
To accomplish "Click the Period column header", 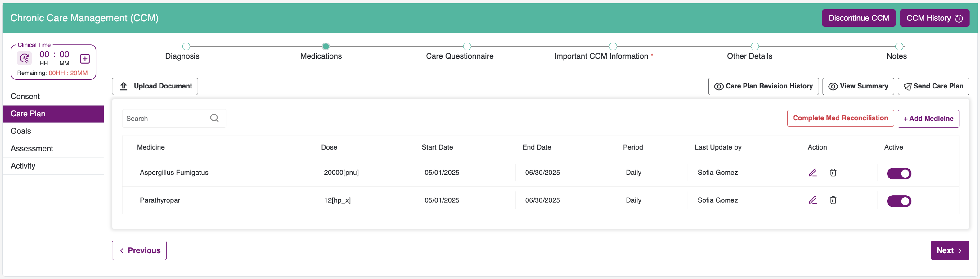I will (x=633, y=147).
